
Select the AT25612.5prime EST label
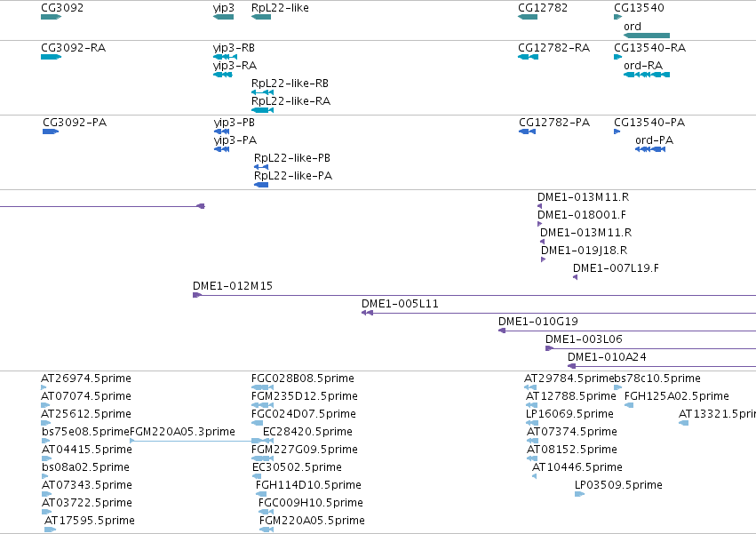86,414
